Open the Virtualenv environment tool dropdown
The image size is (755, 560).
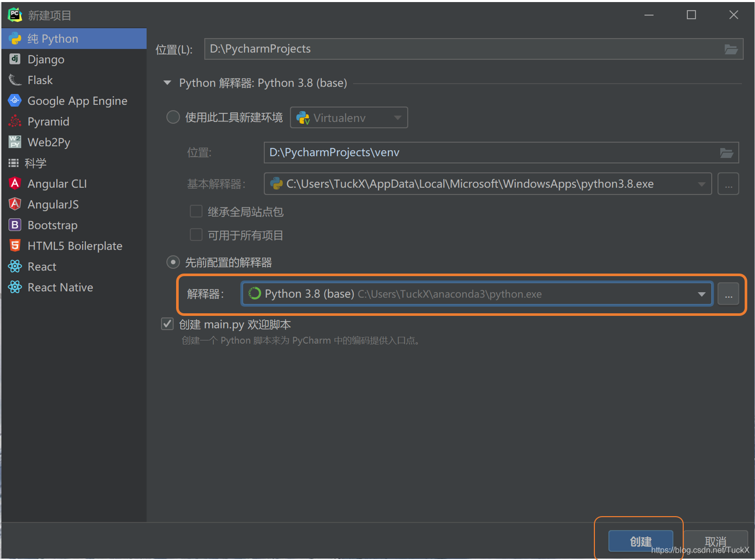click(x=349, y=118)
